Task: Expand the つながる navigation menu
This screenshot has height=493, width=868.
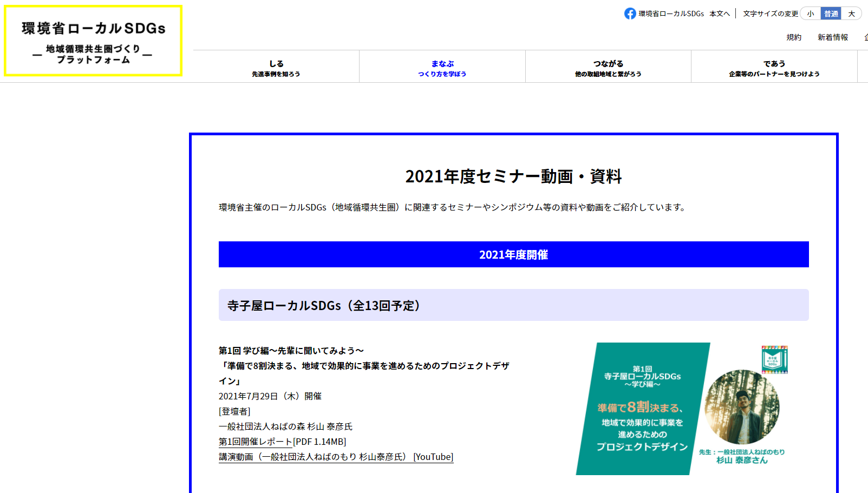Action: [x=608, y=67]
